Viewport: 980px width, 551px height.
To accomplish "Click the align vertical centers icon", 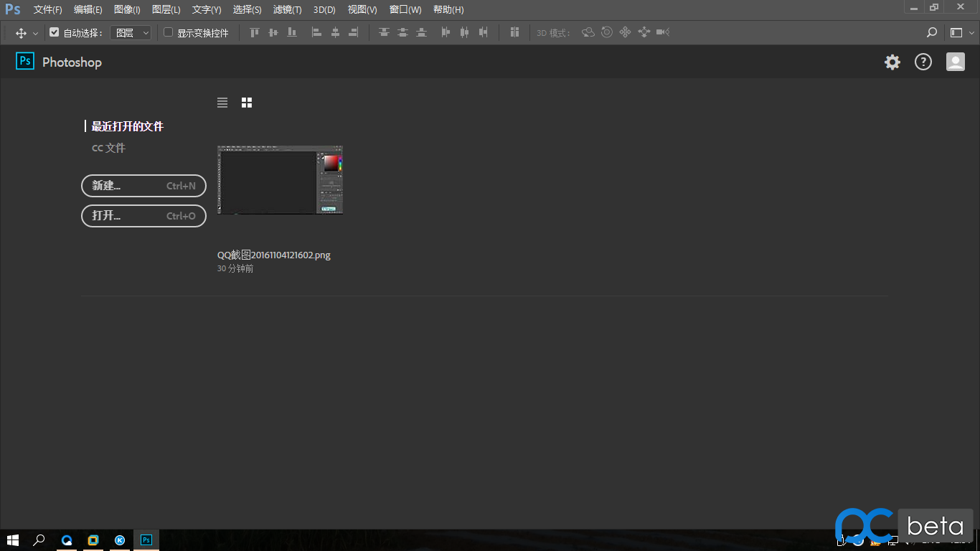I will pos(273,32).
